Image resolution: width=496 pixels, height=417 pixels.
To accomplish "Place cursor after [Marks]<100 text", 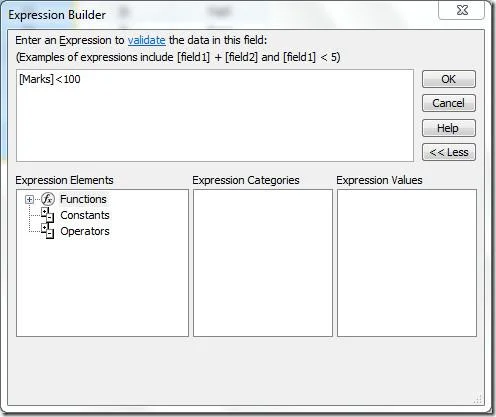I will click(x=81, y=79).
